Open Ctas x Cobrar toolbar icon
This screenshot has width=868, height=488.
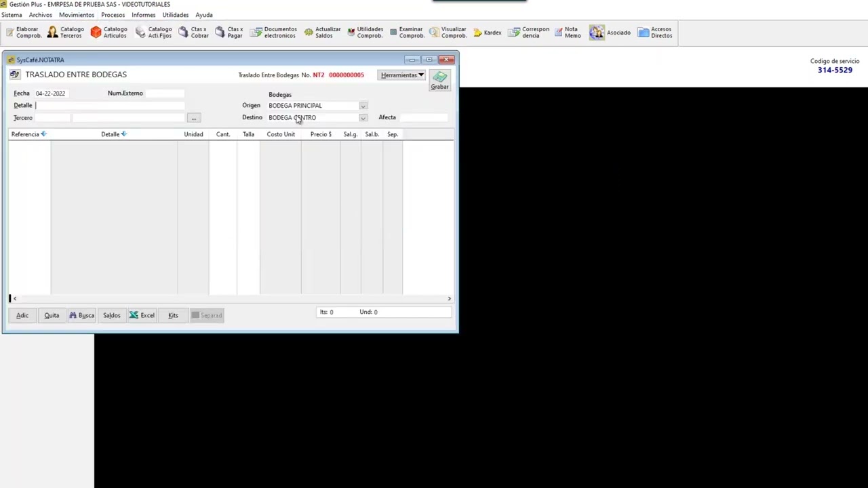click(194, 33)
